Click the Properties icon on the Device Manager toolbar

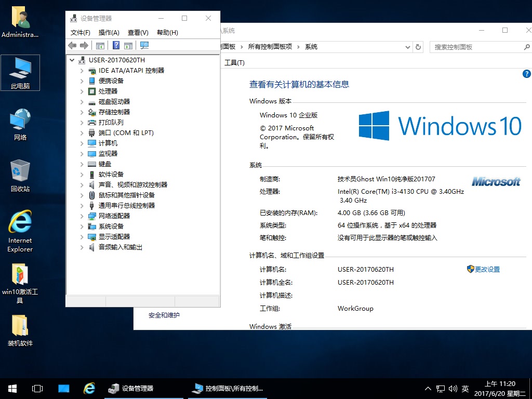(128, 45)
